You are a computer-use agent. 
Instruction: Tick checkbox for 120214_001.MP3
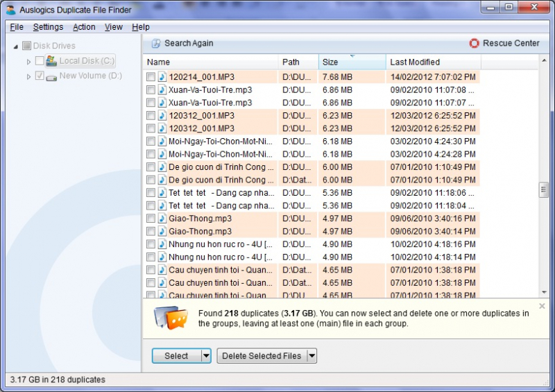tap(151, 77)
